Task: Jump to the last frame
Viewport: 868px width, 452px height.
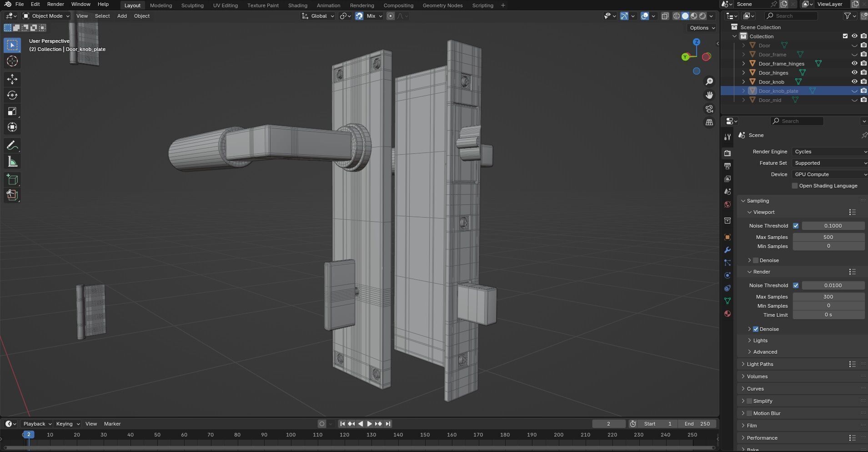Action: point(388,424)
